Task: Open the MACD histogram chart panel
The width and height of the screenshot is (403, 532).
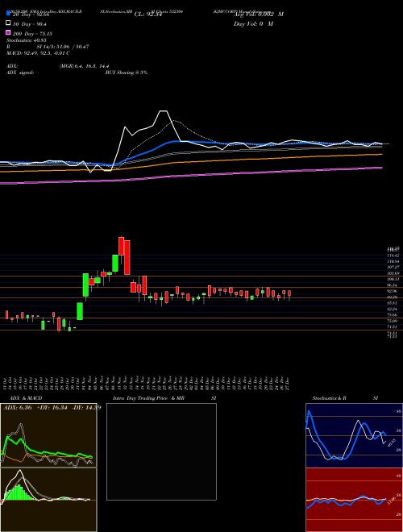Action: pos(48,500)
